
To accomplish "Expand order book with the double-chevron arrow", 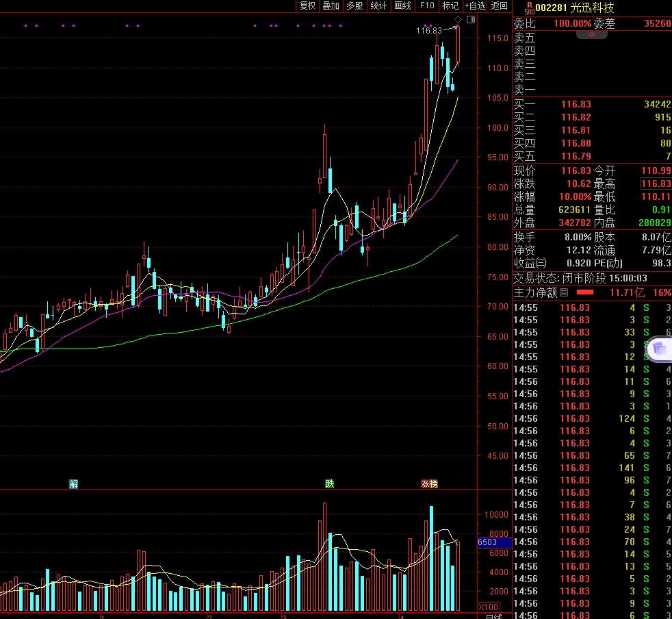I will point(591,34).
